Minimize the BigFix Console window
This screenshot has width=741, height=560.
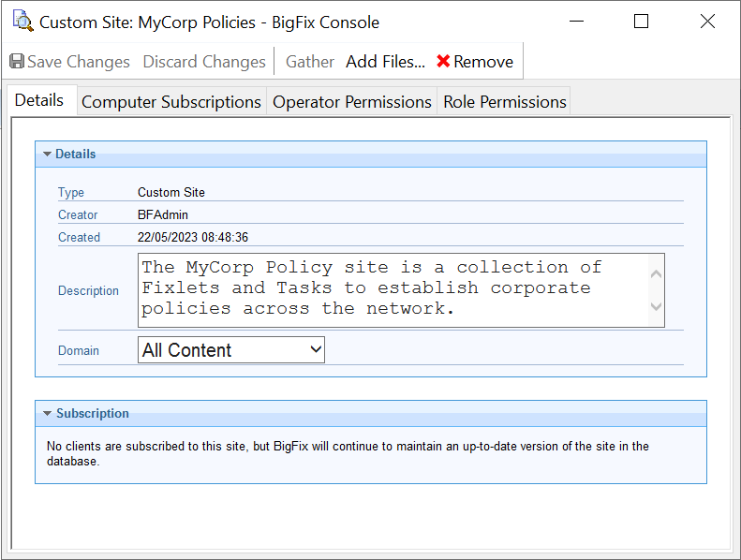point(575,22)
